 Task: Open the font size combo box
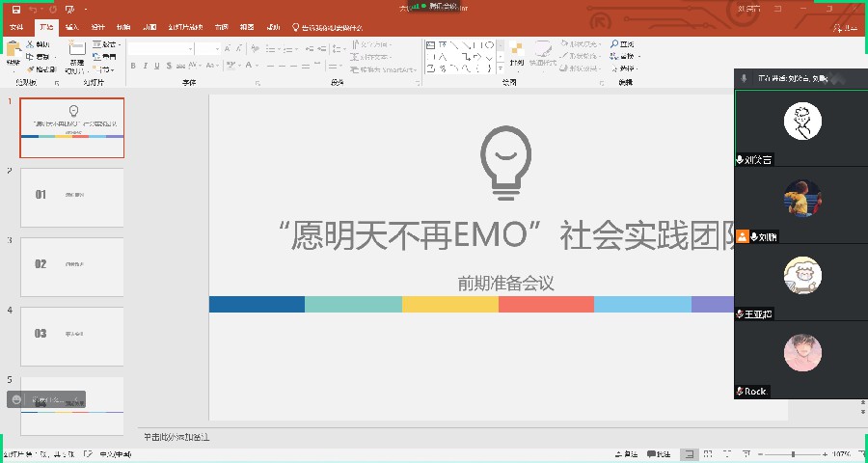pyautogui.click(x=208, y=49)
